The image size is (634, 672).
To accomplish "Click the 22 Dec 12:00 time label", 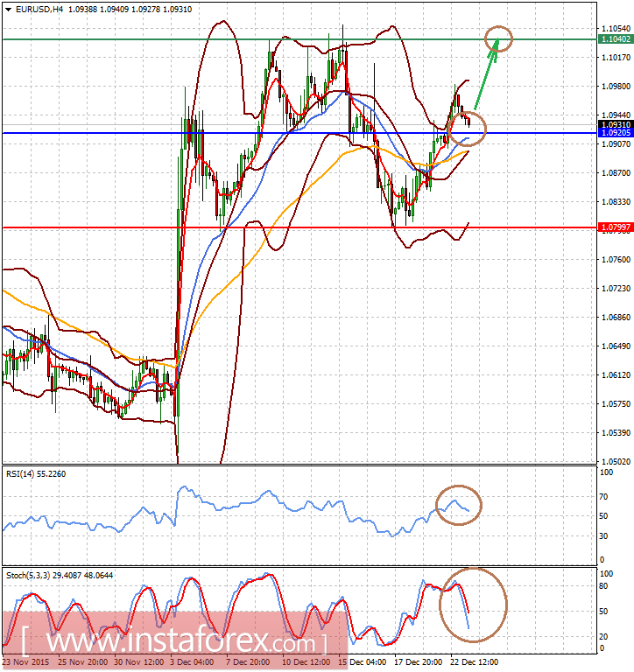I will click(475, 662).
